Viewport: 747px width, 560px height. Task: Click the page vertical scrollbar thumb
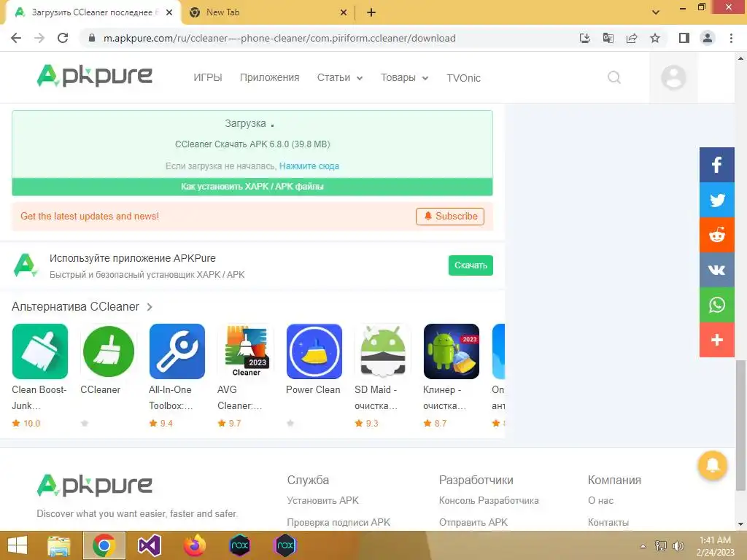pyautogui.click(x=740, y=426)
